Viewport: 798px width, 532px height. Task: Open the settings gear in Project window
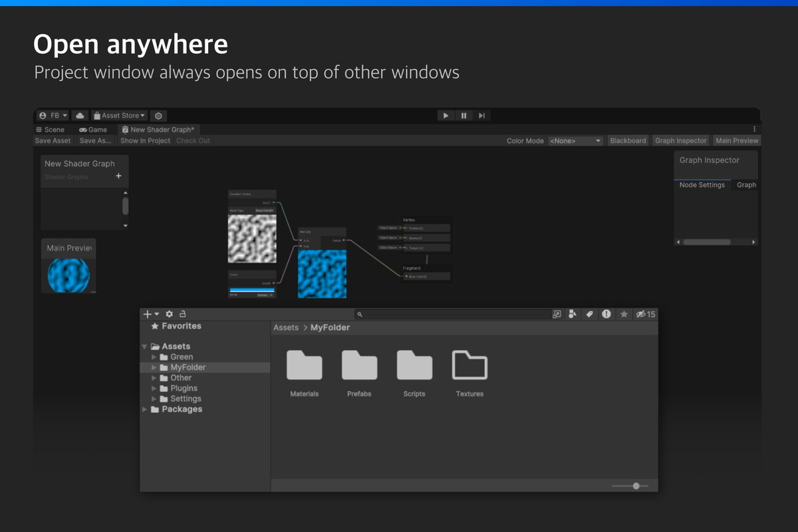(170, 314)
